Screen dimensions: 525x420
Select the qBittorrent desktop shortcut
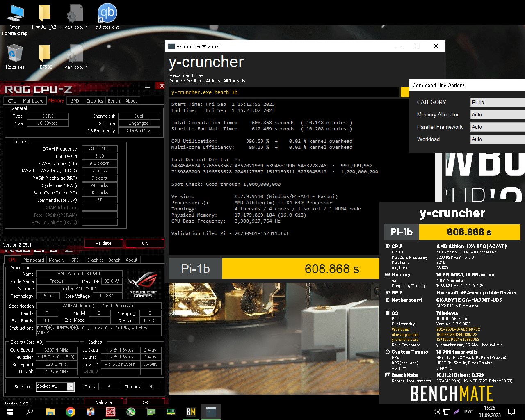[107, 17]
